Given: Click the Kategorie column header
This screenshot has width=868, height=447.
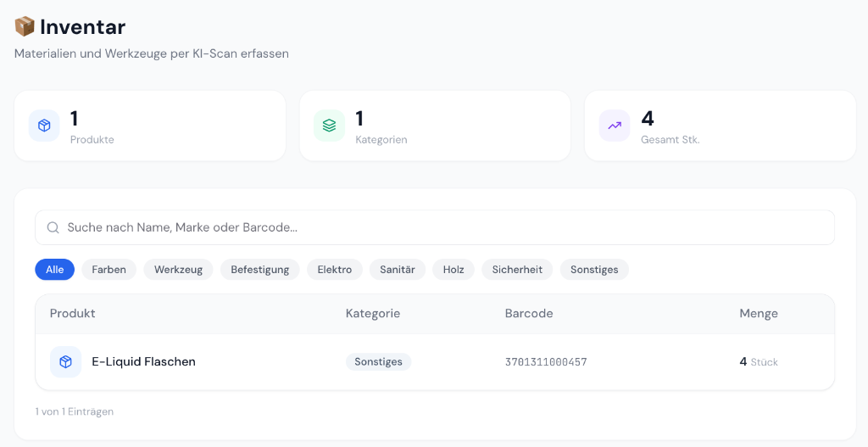Looking at the screenshot, I should pos(373,314).
